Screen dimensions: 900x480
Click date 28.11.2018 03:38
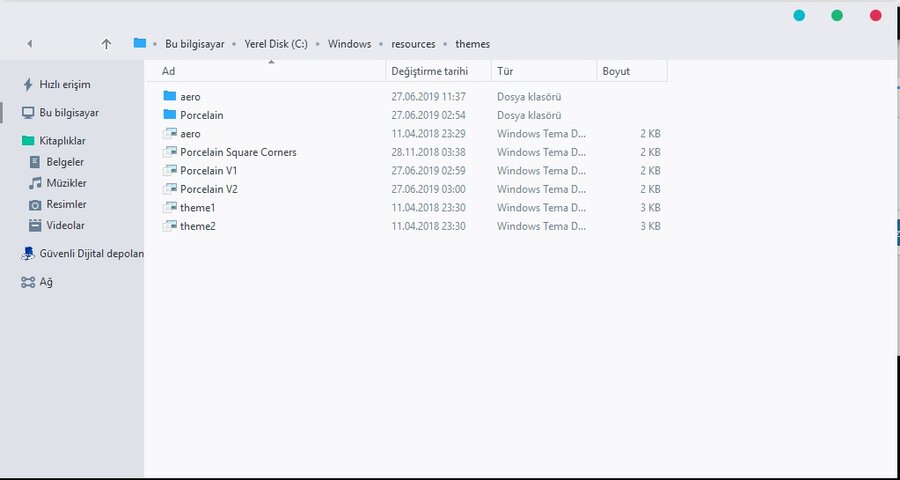428,152
